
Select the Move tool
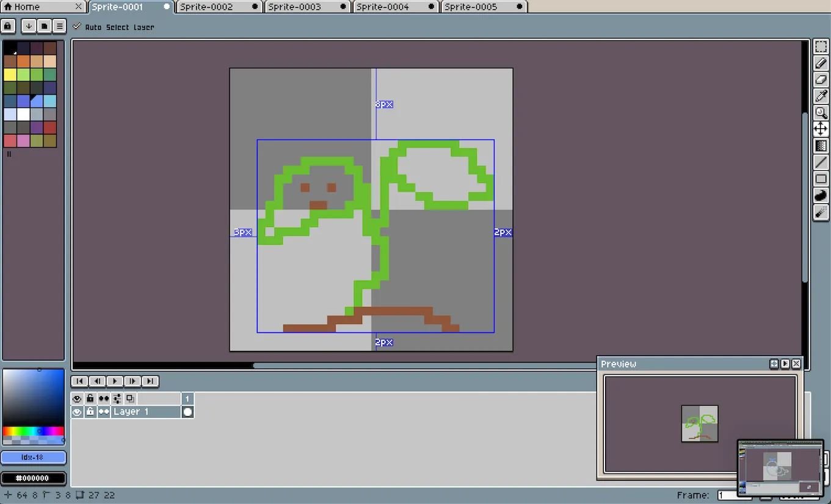tap(821, 129)
